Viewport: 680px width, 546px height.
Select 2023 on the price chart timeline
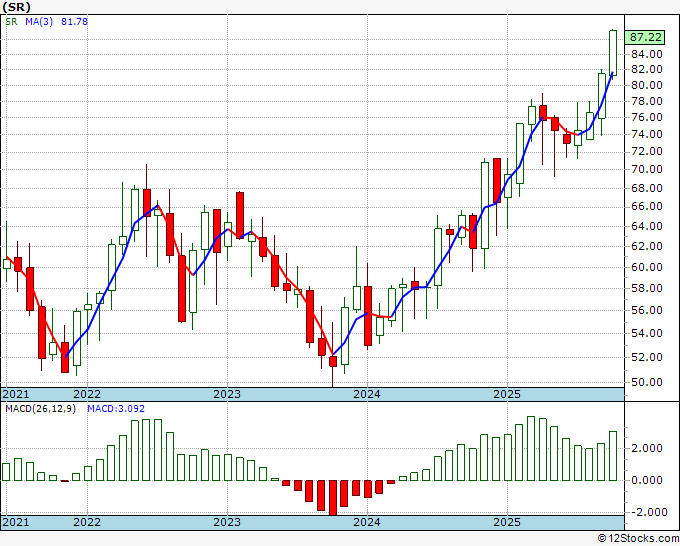[x=227, y=394]
